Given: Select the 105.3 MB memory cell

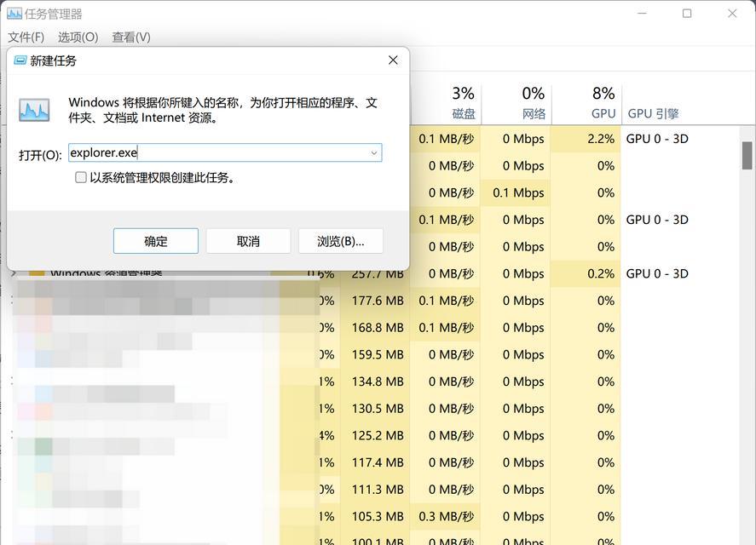Looking at the screenshot, I should pos(375,517).
